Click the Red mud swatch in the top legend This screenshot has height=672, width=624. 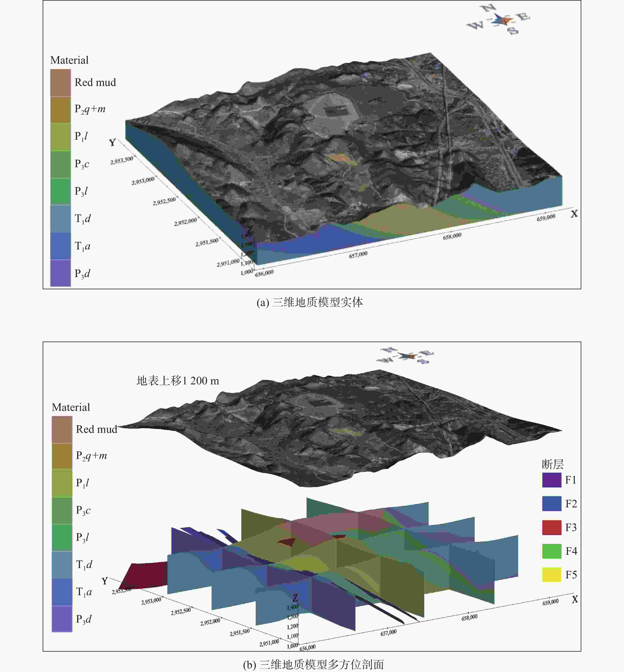pos(60,83)
